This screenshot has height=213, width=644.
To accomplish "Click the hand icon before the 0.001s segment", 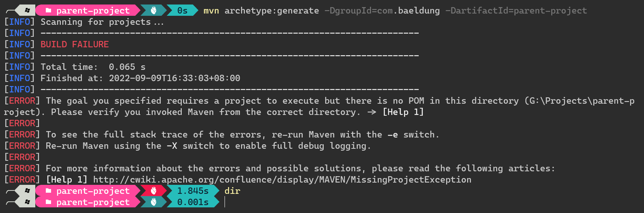I will pos(154,202).
